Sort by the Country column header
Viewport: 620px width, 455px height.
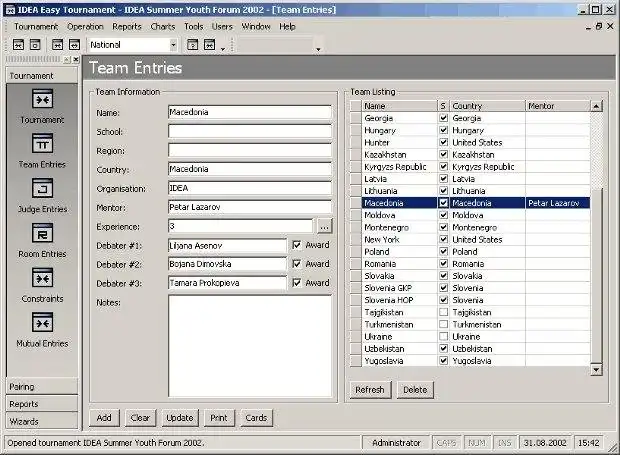pos(488,106)
